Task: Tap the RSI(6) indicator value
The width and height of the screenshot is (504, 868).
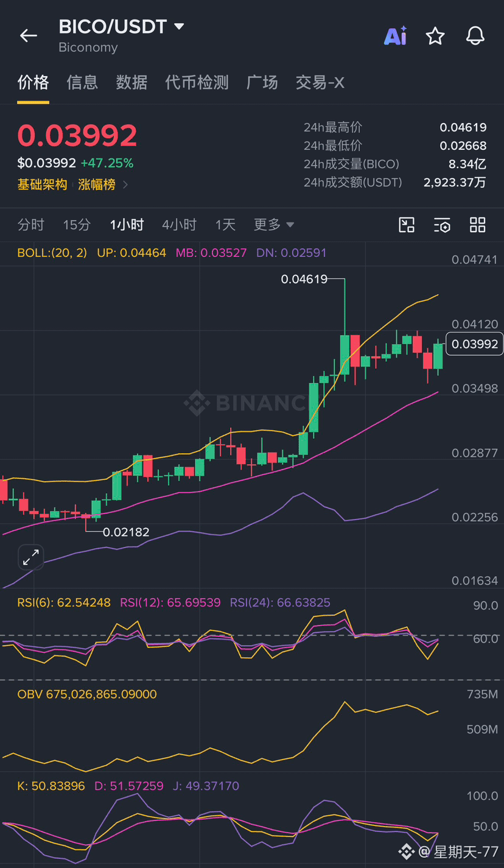Action: pos(64,602)
